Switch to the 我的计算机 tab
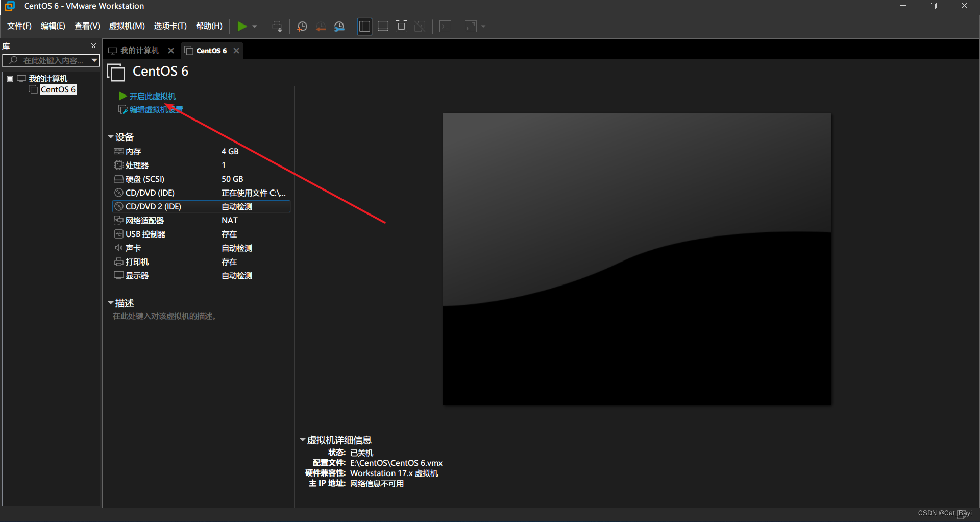 coord(139,51)
